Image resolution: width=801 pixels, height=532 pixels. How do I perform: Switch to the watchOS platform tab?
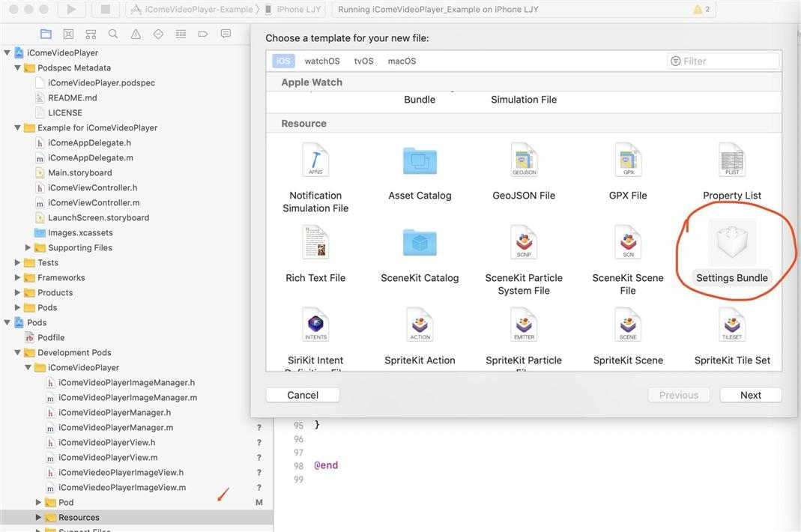322,61
